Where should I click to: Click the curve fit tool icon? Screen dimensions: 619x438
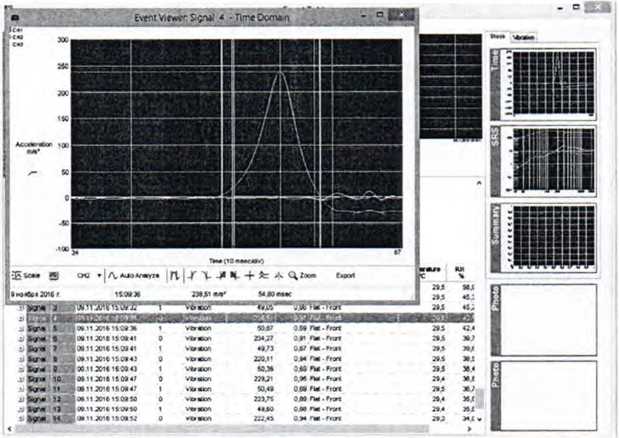[264, 275]
